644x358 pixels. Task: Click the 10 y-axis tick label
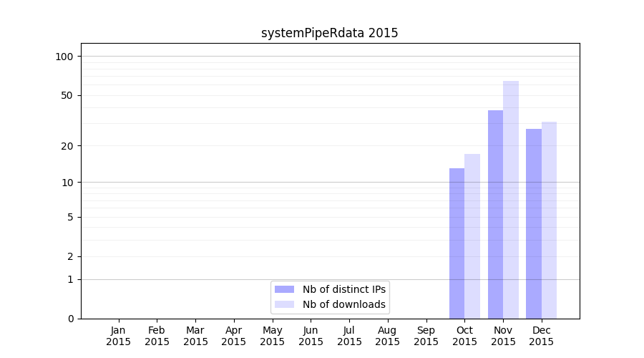click(x=67, y=182)
